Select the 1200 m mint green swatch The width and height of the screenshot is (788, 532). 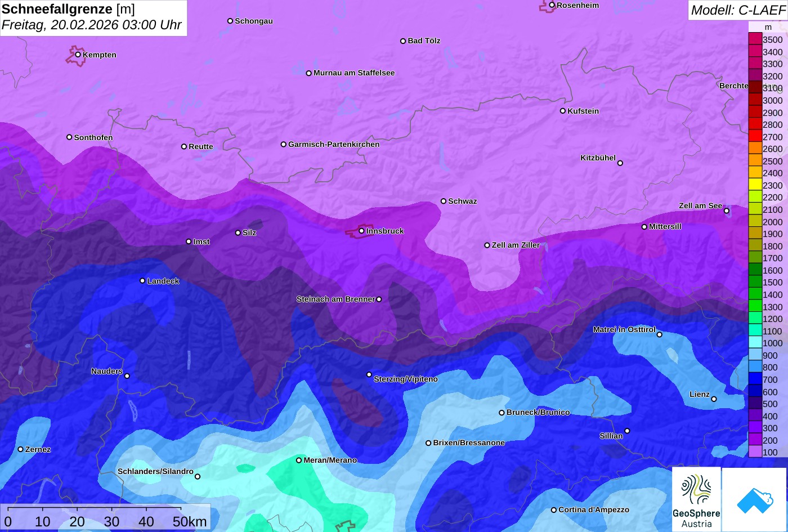coord(755,319)
